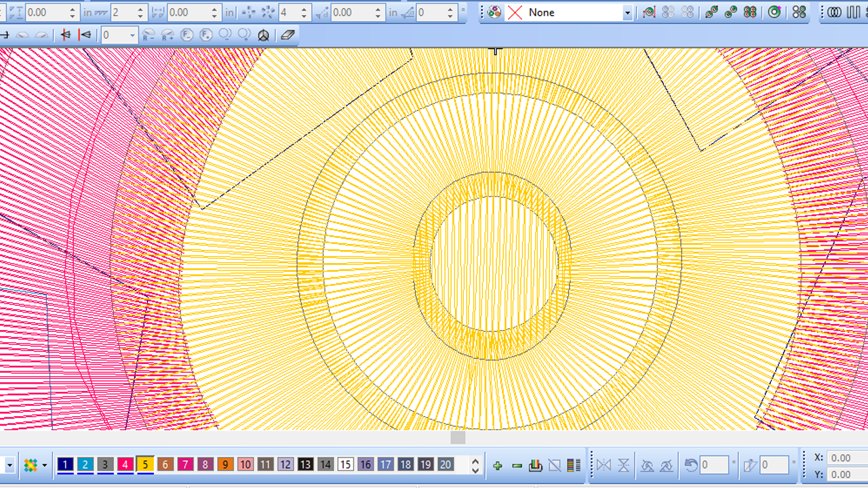Image resolution: width=868 pixels, height=488 pixels.
Task: Select the yellow color swatch 5
Action: coord(145,464)
